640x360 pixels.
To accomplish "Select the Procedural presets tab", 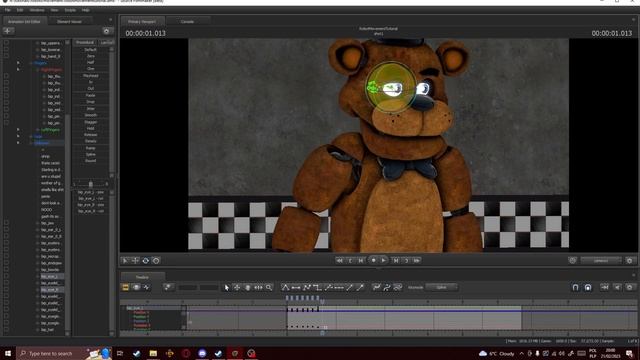I will 85,42.
